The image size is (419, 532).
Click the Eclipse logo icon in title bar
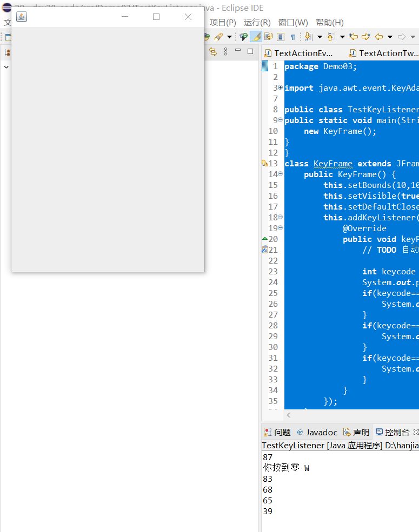[6, 7]
